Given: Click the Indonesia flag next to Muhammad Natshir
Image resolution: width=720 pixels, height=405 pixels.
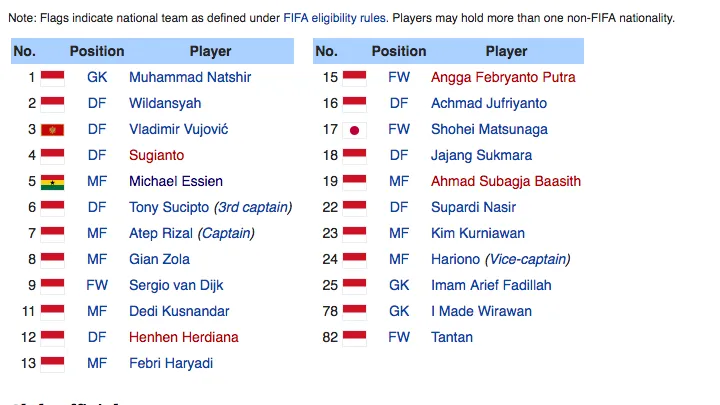Looking at the screenshot, I should coord(53,77).
